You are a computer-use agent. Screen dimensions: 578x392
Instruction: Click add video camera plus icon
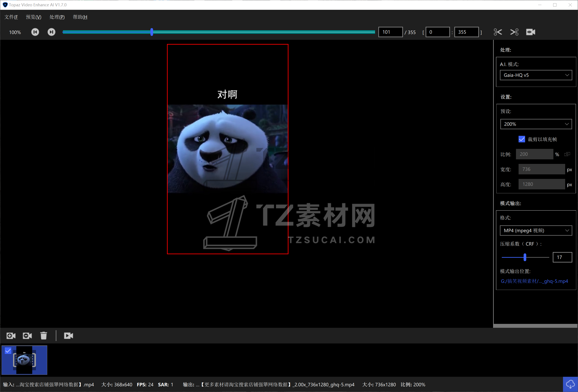11,336
